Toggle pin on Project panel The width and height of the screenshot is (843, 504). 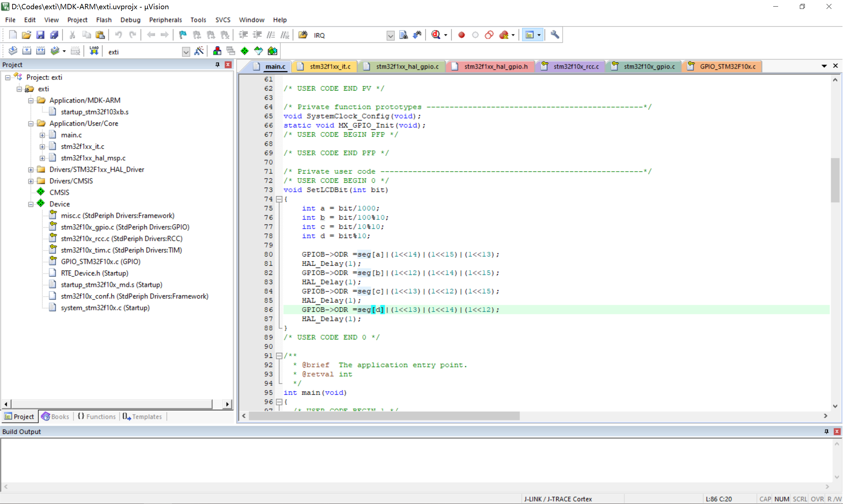tap(217, 65)
